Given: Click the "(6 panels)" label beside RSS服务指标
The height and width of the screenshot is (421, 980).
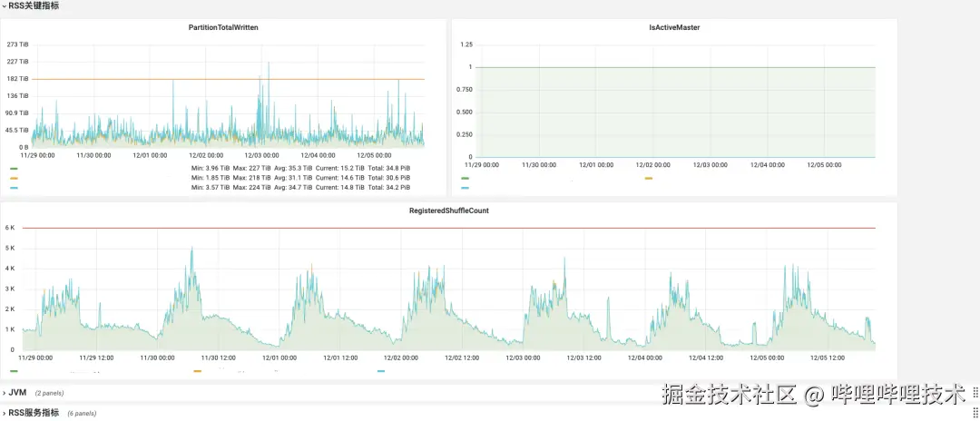Looking at the screenshot, I should (x=82, y=414).
